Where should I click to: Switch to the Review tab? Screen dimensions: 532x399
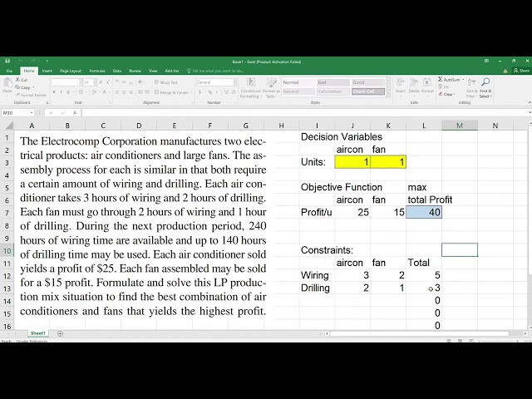(x=135, y=71)
